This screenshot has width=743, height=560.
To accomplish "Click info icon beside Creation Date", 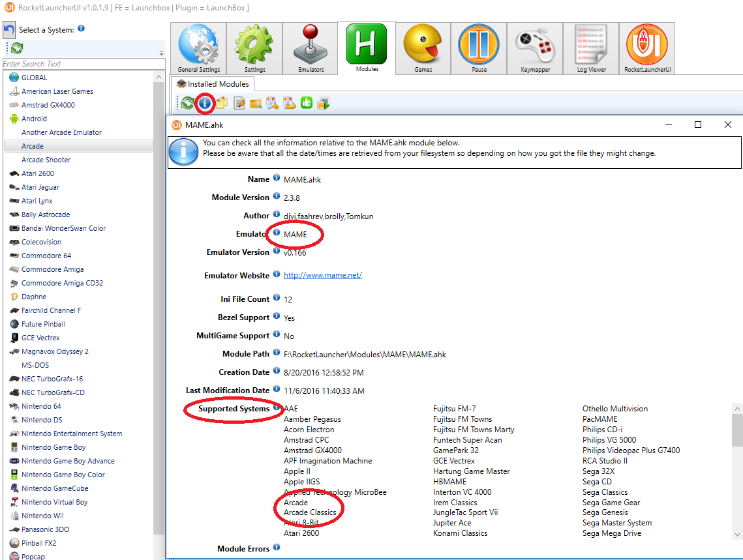I will [276, 371].
